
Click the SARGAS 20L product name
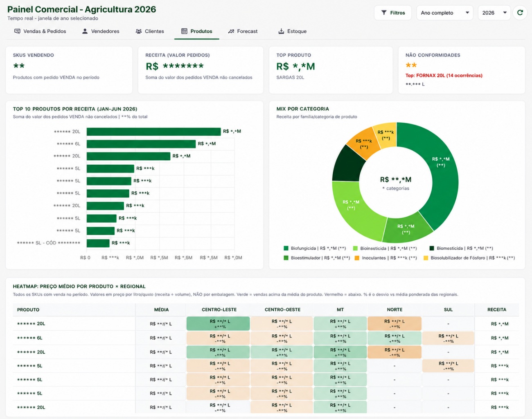[290, 77]
